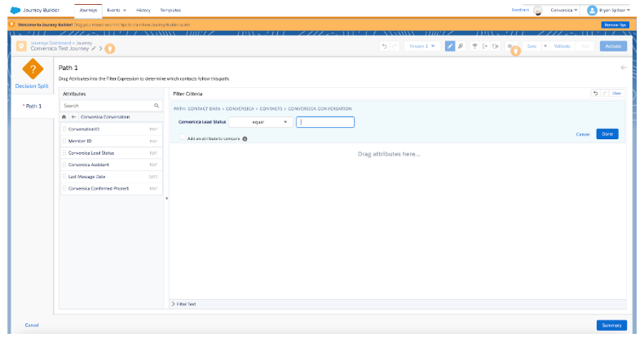Click the Save button
Image resolution: width=644 pixels, height=338 pixels.
click(x=532, y=46)
